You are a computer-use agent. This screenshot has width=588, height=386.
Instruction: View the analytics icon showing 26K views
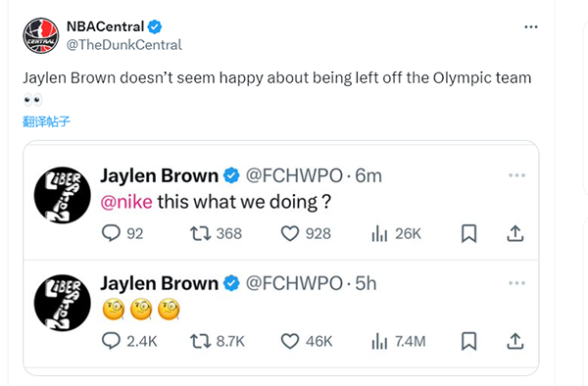(x=379, y=234)
